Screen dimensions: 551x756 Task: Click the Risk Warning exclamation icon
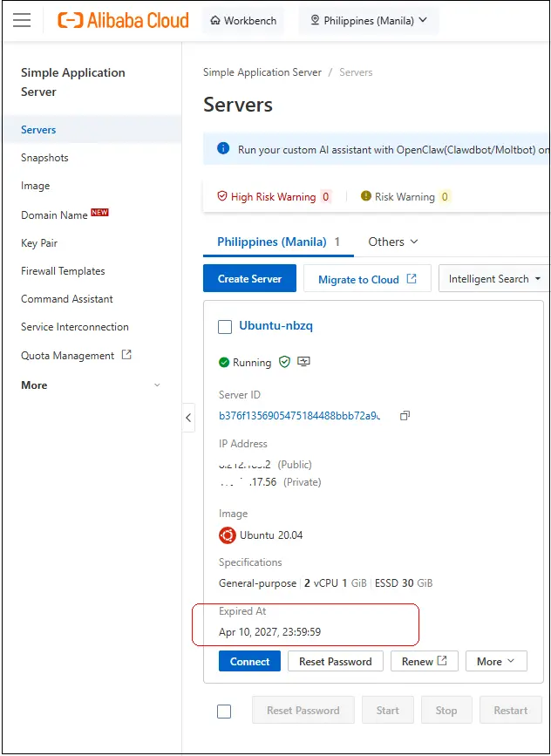pos(366,196)
